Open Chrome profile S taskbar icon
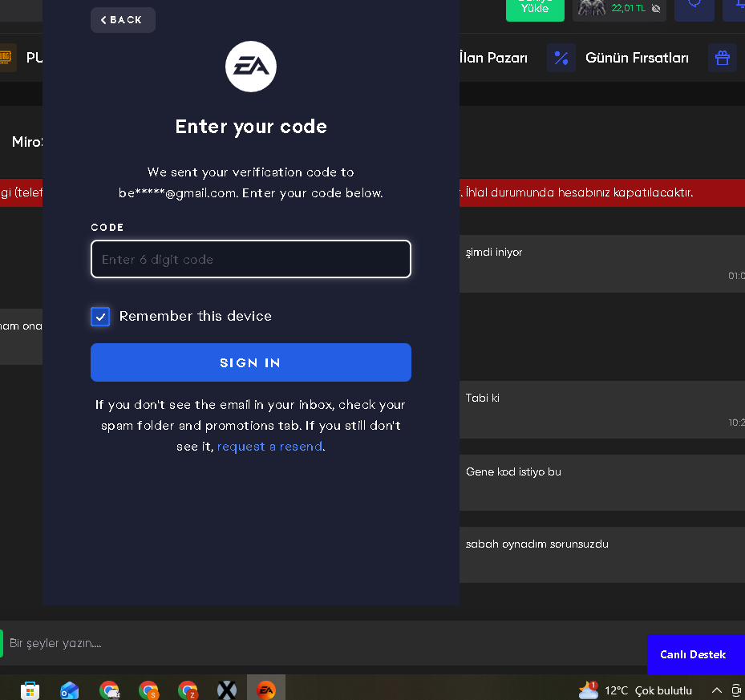Viewport: 745px width, 700px height. coord(148,690)
